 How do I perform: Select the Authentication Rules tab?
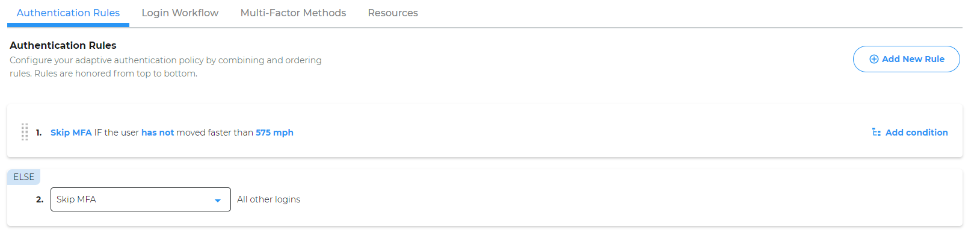click(x=68, y=13)
